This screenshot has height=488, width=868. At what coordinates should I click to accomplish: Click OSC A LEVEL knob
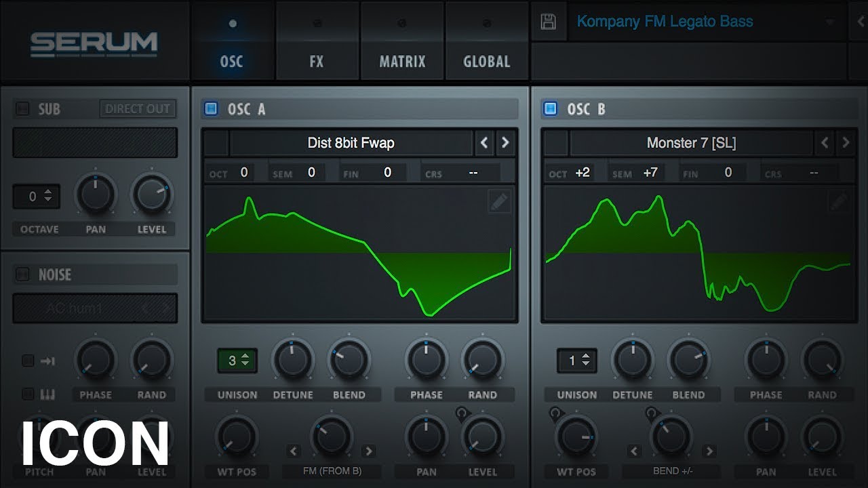483,437
